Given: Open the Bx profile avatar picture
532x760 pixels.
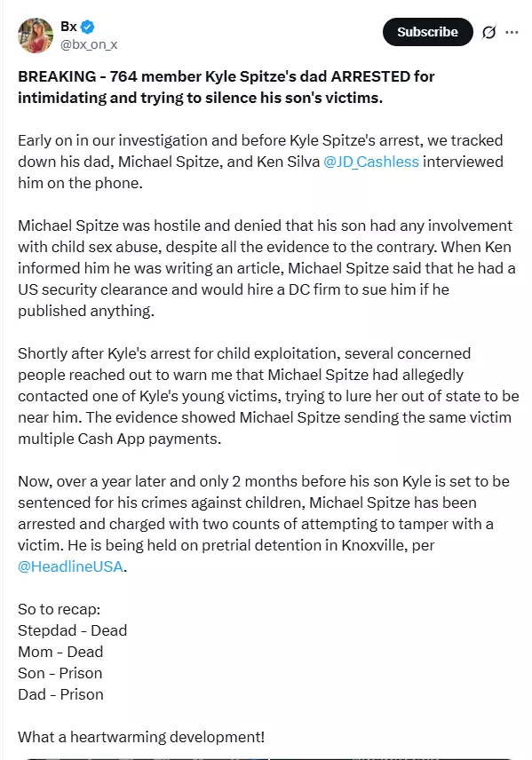Looking at the screenshot, I should pyautogui.click(x=36, y=36).
